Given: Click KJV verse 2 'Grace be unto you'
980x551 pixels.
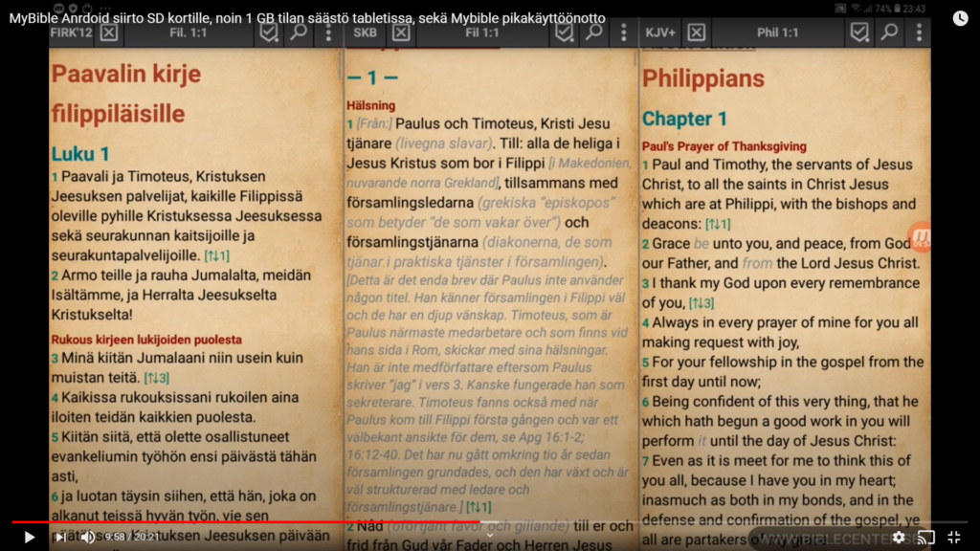Looking at the screenshot, I should coord(781,253).
